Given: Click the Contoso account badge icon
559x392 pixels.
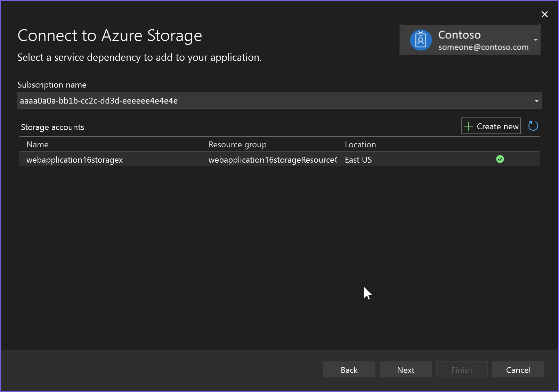Looking at the screenshot, I should (x=421, y=40).
